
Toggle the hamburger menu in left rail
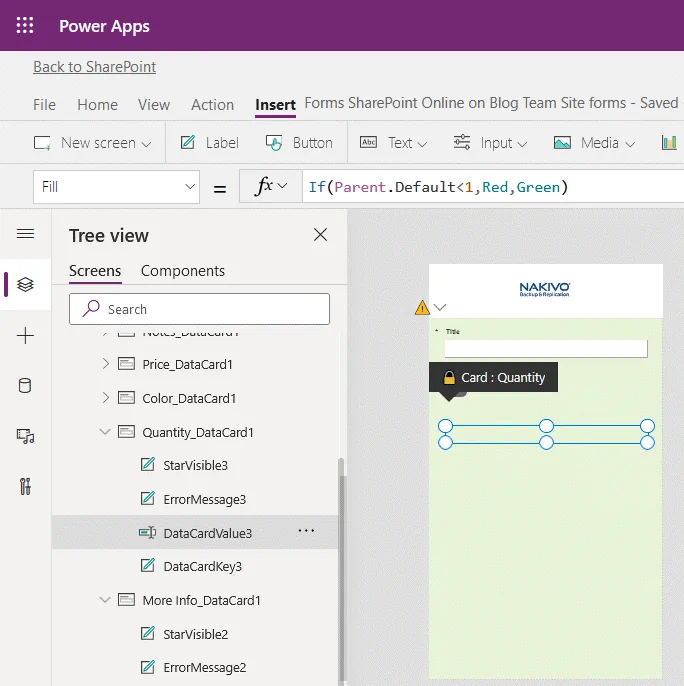tap(26, 234)
